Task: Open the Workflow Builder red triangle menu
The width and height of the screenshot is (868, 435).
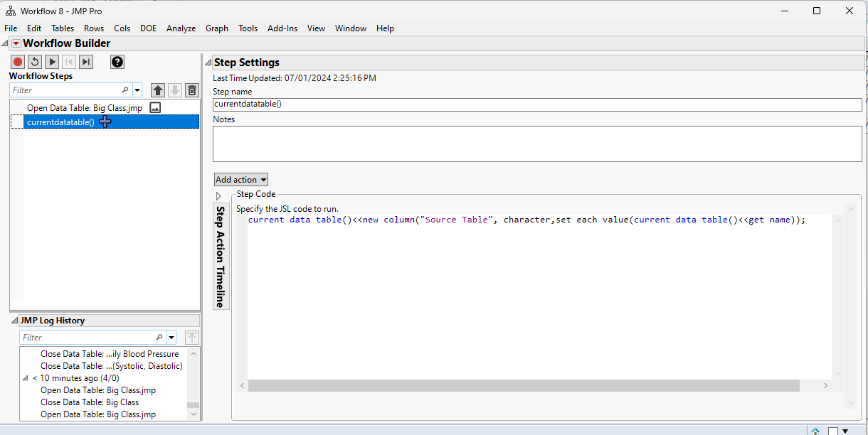Action: (x=16, y=43)
